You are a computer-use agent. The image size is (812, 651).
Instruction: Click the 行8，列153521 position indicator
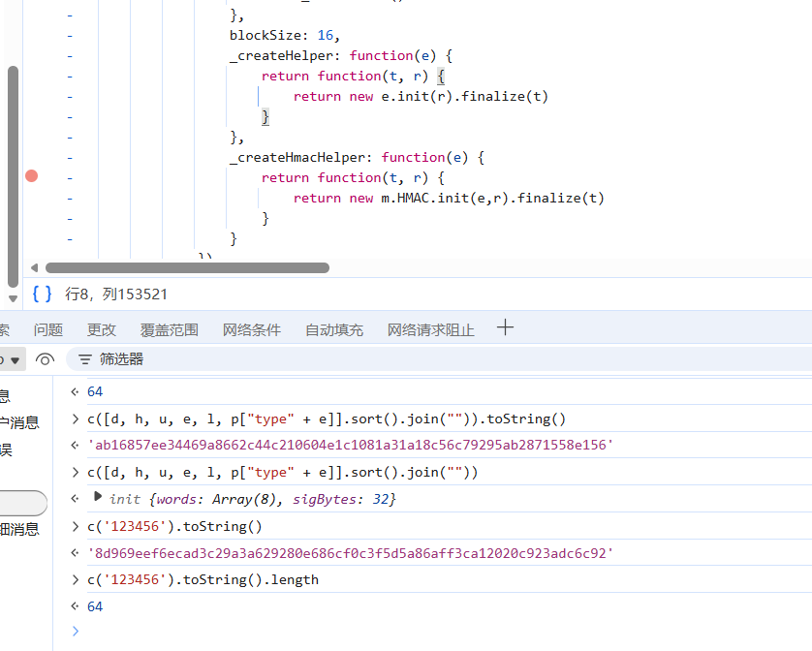[x=115, y=294]
